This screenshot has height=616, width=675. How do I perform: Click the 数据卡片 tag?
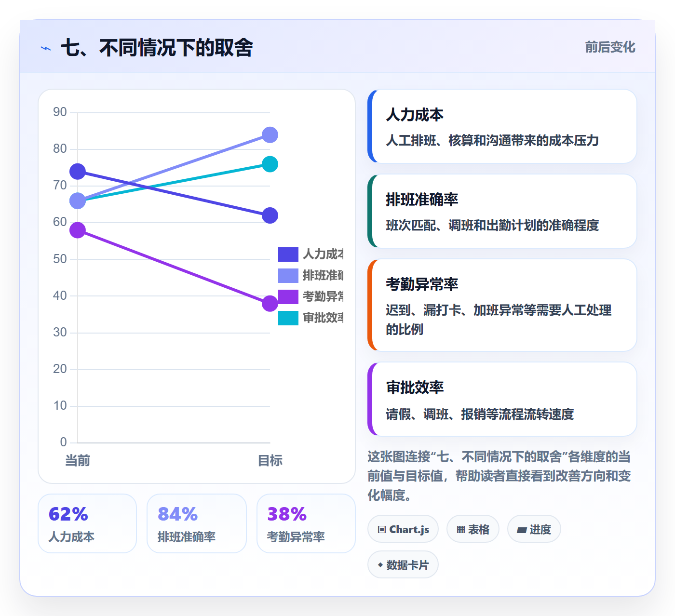click(x=403, y=565)
